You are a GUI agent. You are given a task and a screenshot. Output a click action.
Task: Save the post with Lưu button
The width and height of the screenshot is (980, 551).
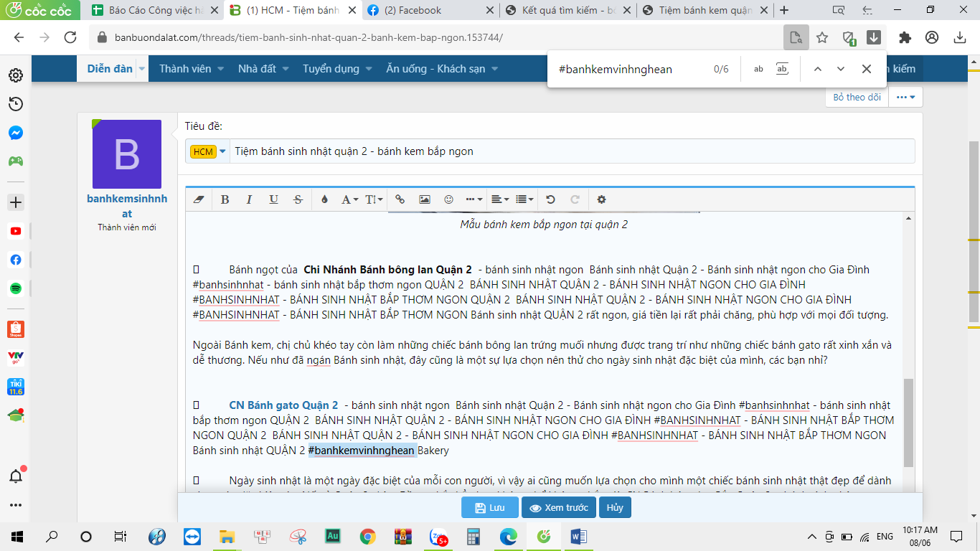tap(489, 508)
